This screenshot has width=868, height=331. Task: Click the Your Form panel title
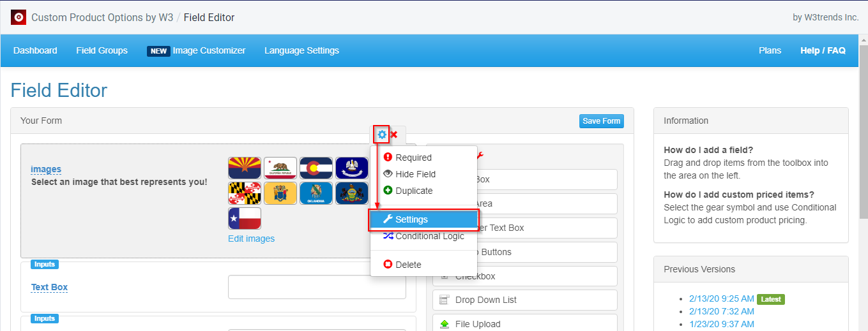[41, 121]
